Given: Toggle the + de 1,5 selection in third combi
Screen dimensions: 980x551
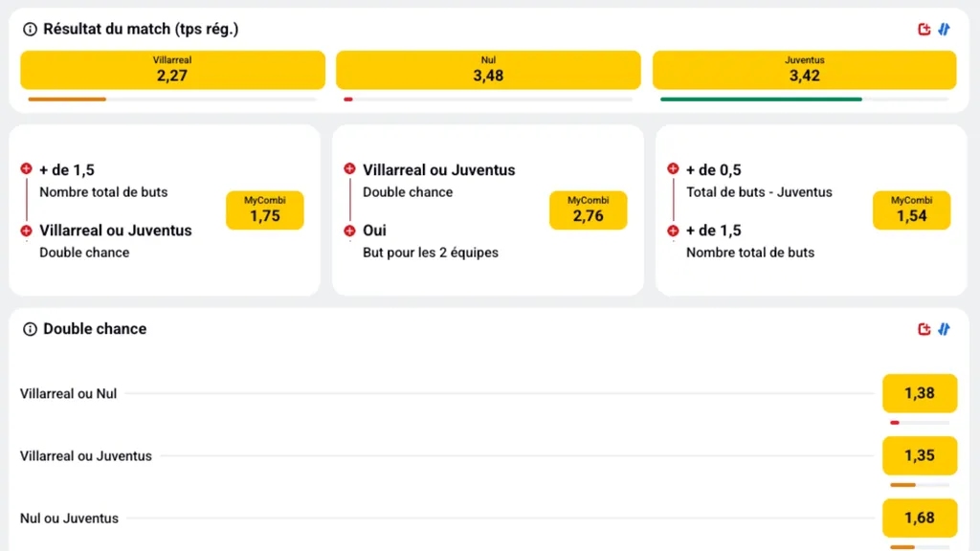Looking at the screenshot, I should 673,231.
